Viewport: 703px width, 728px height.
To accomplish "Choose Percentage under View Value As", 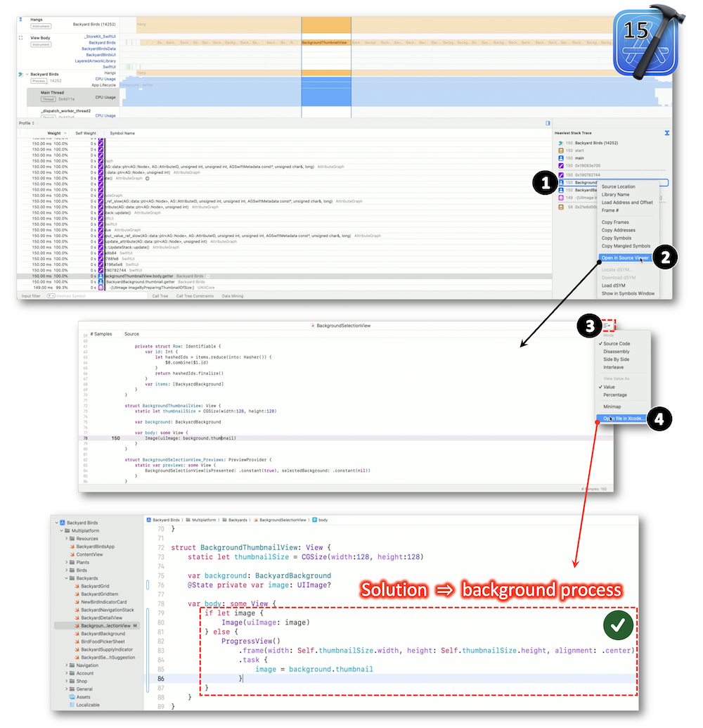I will pyautogui.click(x=615, y=395).
